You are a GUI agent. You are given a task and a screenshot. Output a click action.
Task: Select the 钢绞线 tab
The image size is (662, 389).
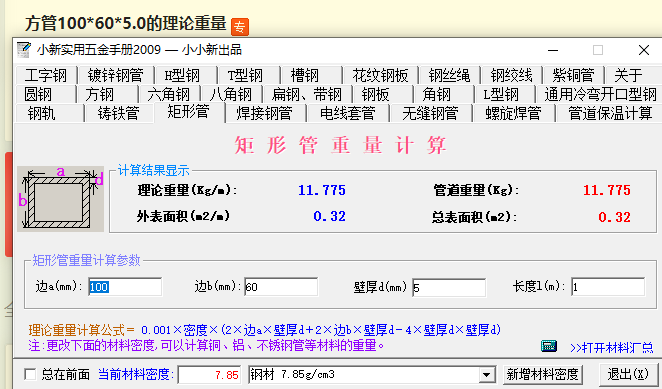511,76
